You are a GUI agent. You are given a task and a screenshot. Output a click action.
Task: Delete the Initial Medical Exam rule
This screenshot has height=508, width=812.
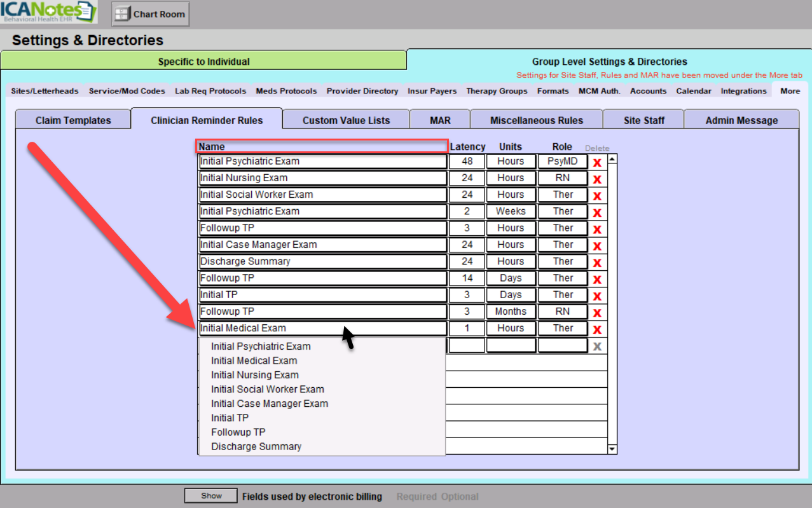tap(597, 329)
